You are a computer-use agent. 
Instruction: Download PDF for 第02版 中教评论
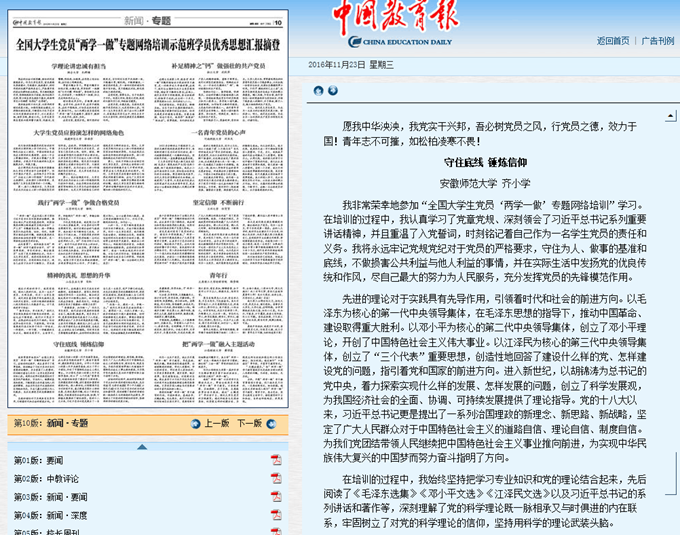pos(276,479)
